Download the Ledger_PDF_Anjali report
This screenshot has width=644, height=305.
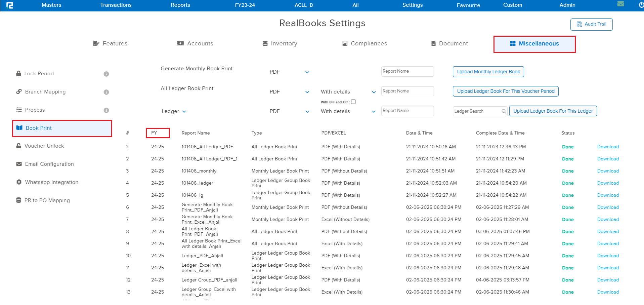(x=608, y=256)
